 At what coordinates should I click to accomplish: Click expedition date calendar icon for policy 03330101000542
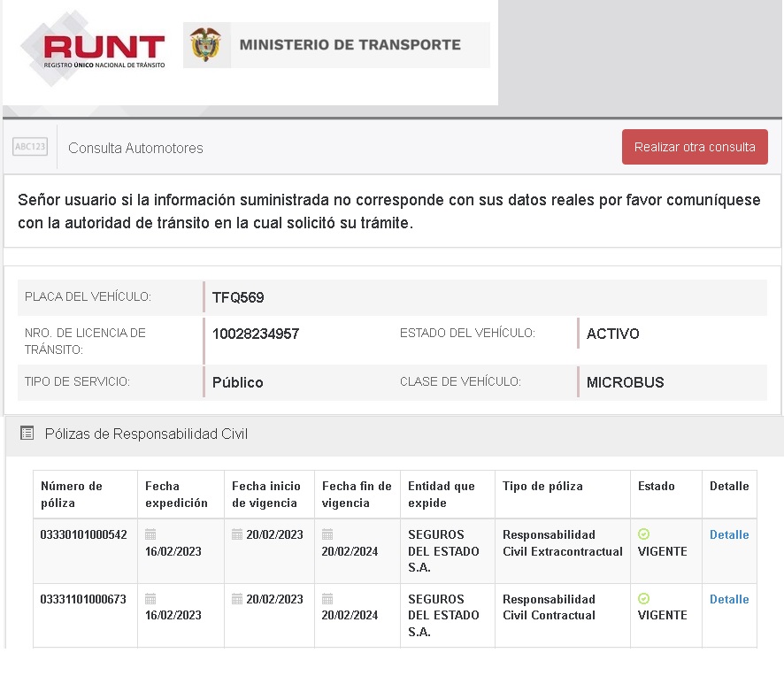(150, 534)
